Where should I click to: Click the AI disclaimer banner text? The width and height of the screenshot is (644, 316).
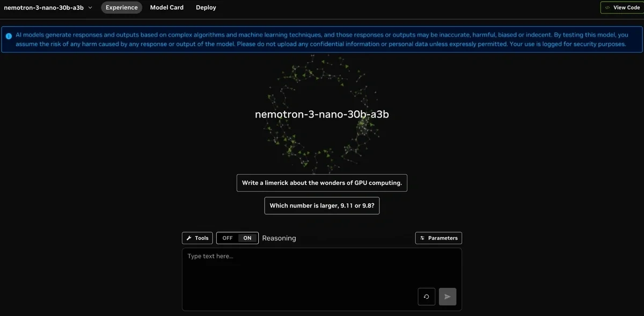(x=322, y=39)
